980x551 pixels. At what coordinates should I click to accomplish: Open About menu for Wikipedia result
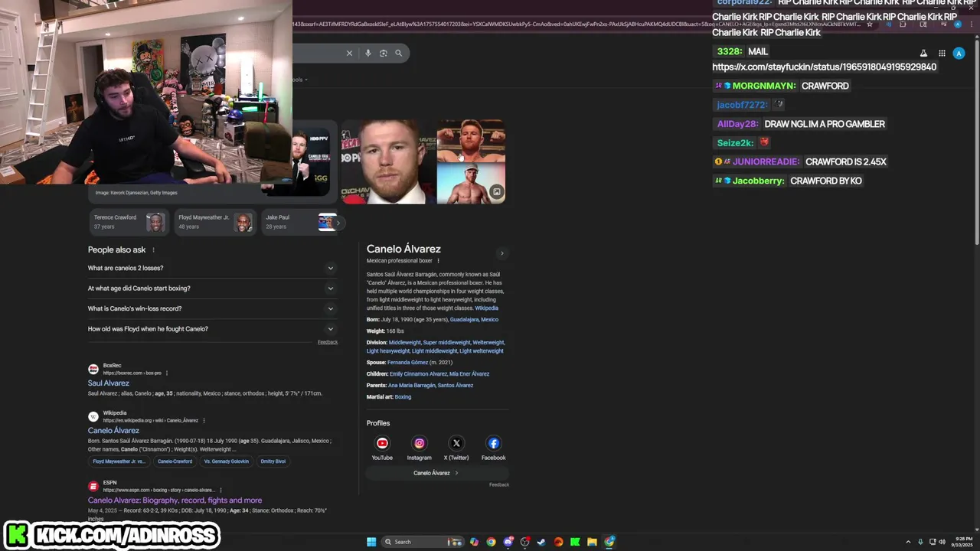click(204, 420)
